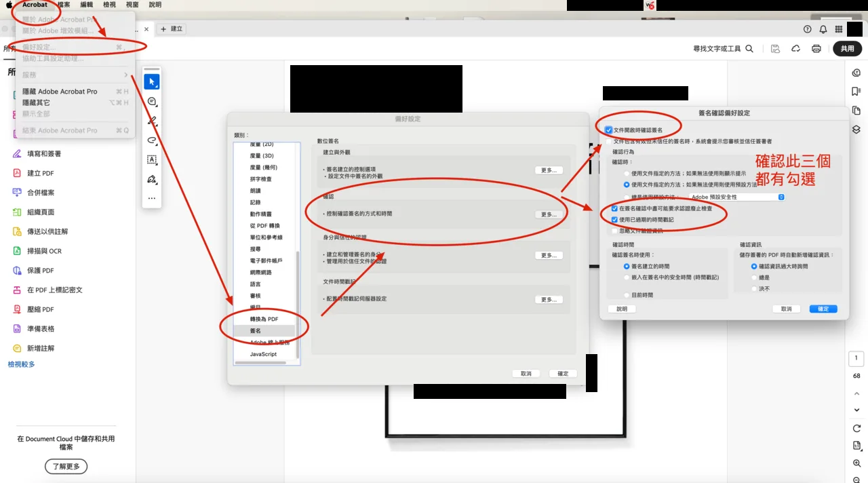
Task: Select the arrow selection tool
Action: tap(152, 82)
